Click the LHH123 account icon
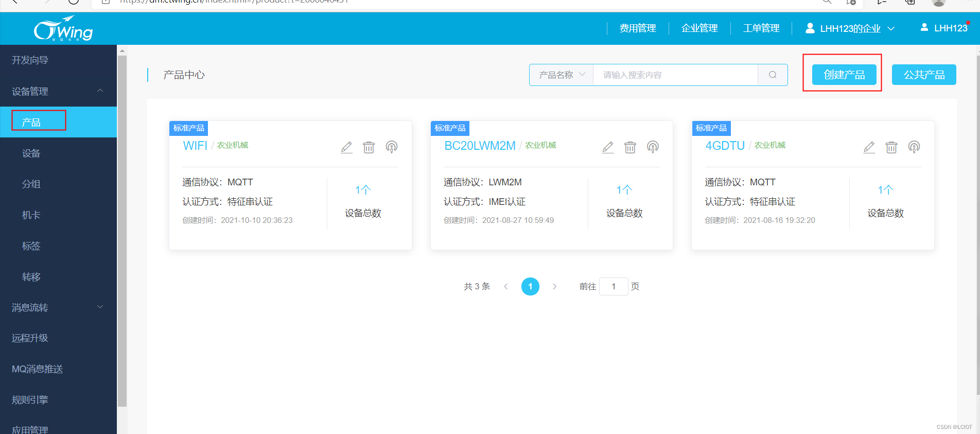This screenshot has height=434, width=980. click(924, 27)
